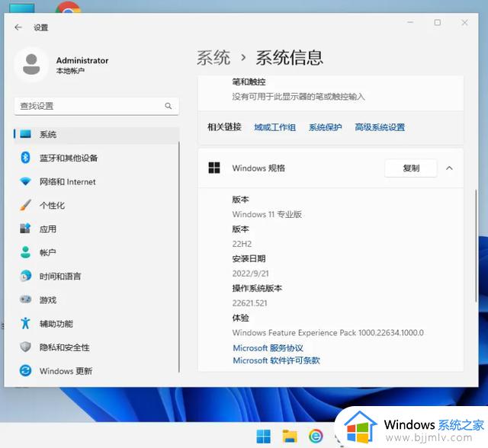The width and height of the screenshot is (488, 448).
Task: Click the Windows 更新 sync icon
Action: coord(25,370)
